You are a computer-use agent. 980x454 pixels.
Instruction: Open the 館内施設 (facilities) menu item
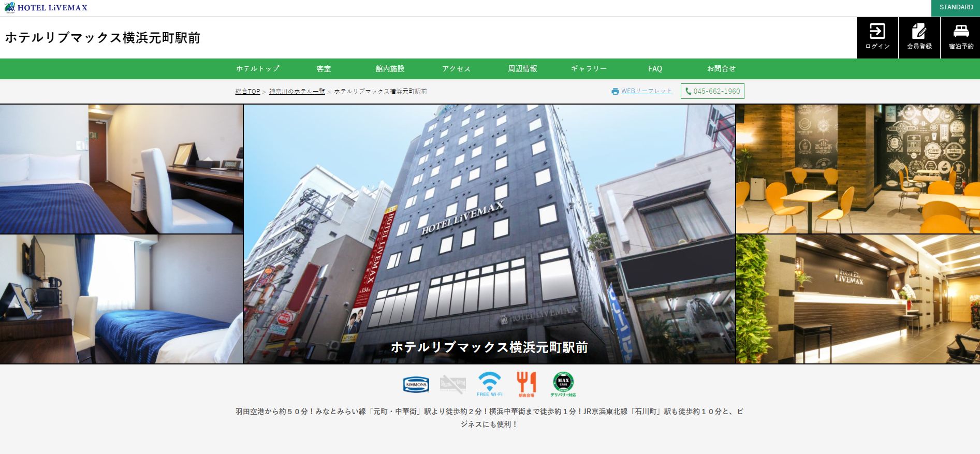pyautogui.click(x=390, y=68)
